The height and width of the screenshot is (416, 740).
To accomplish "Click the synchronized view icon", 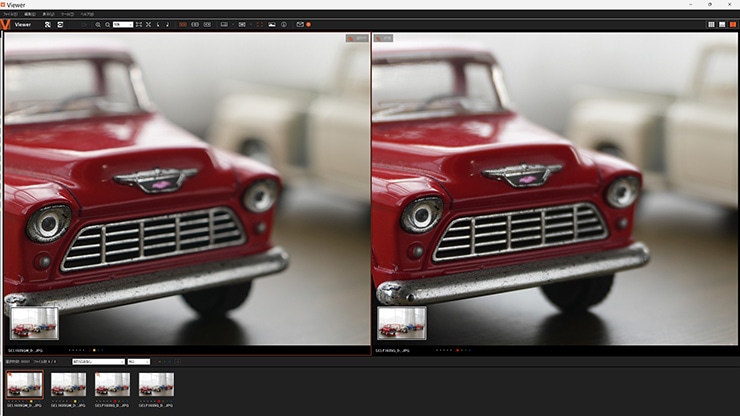I will [x=242, y=25].
